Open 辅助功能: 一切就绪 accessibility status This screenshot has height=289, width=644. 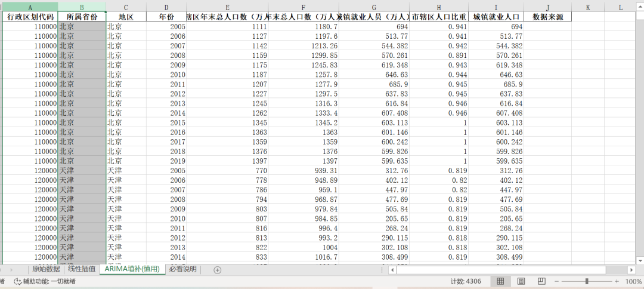tap(44, 282)
